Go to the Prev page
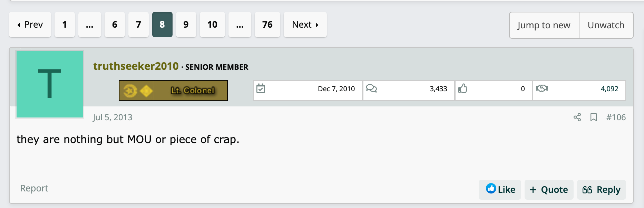 click(30, 25)
